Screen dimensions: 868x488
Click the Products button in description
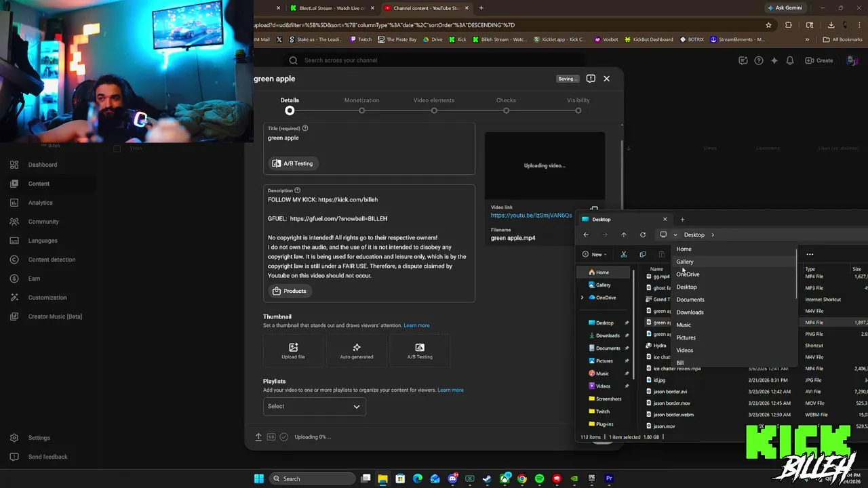point(290,291)
